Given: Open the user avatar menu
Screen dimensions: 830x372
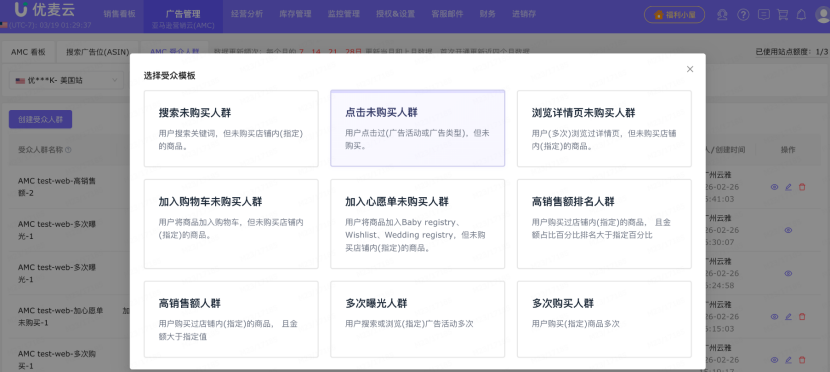Looking at the screenshot, I should click(x=822, y=14).
